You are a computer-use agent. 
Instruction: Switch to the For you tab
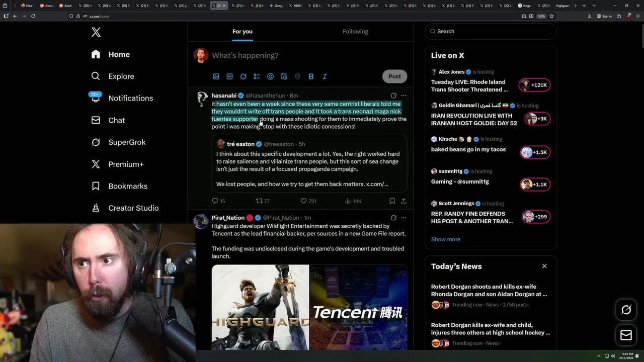pyautogui.click(x=243, y=32)
